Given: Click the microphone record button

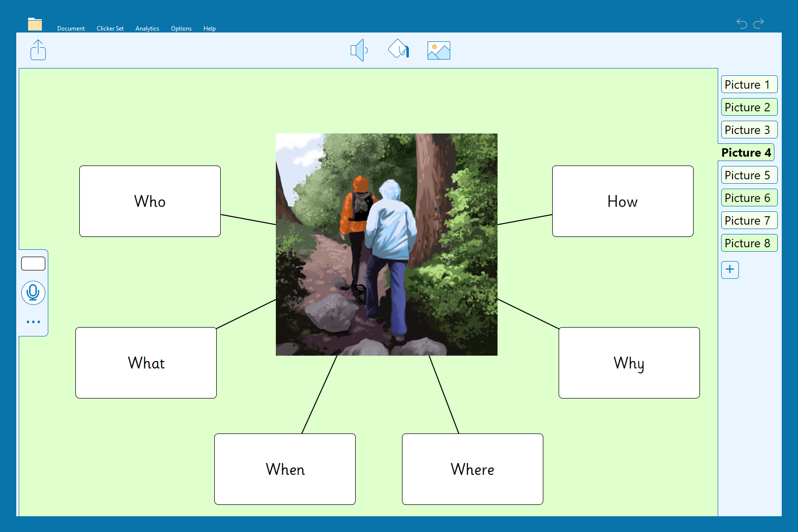Looking at the screenshot, I should 33,293.
